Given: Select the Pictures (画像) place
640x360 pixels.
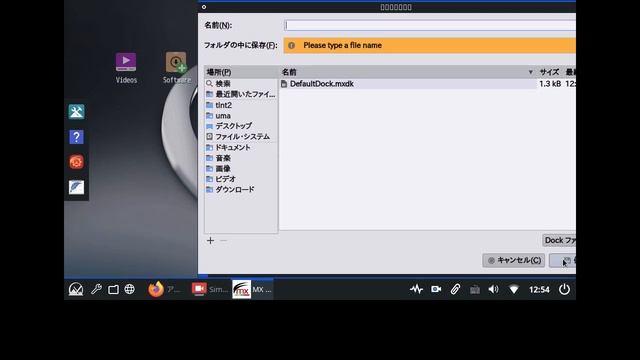Looking at the screenshot, I should pyautogui.click(x=241, y=169).
